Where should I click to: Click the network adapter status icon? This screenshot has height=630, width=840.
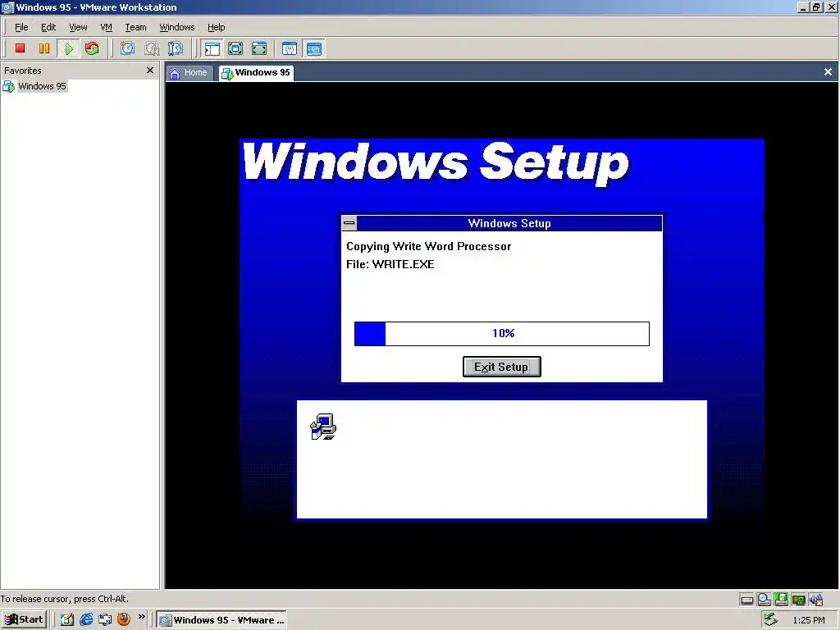[798, 600]
